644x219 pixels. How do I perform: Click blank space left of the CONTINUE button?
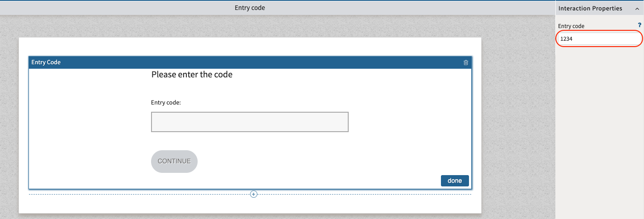point(90,162)
